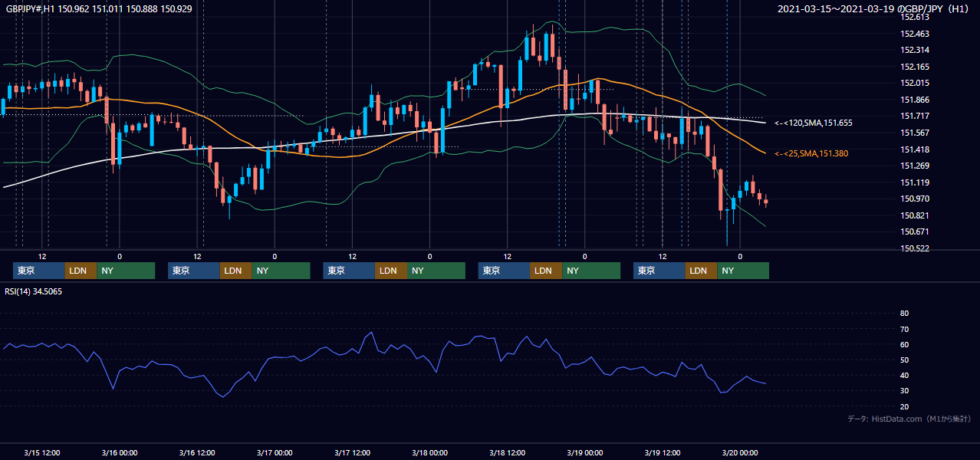Click the 3/16 00:00 time axis label
The image size is (980, 460).
119,452
